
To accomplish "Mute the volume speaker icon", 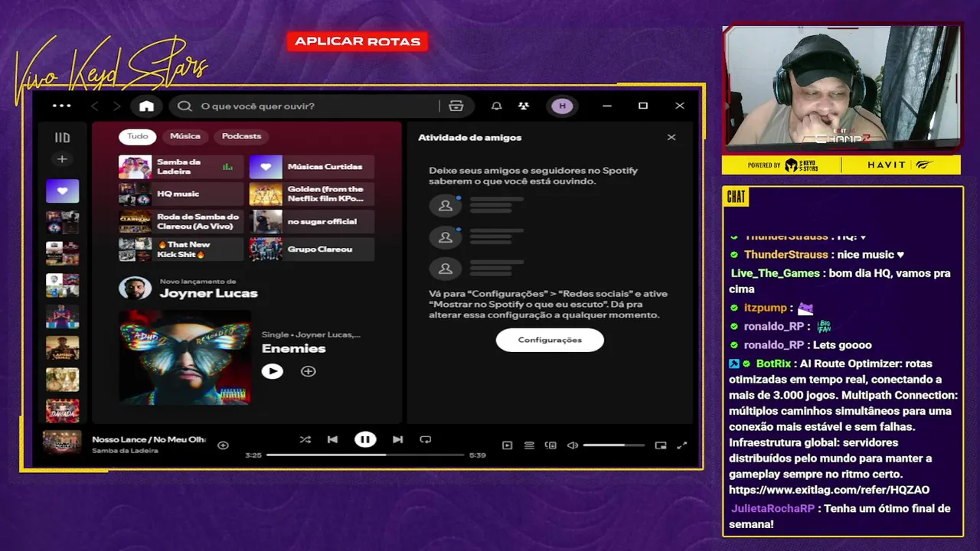I will click(x=572, y=445).
